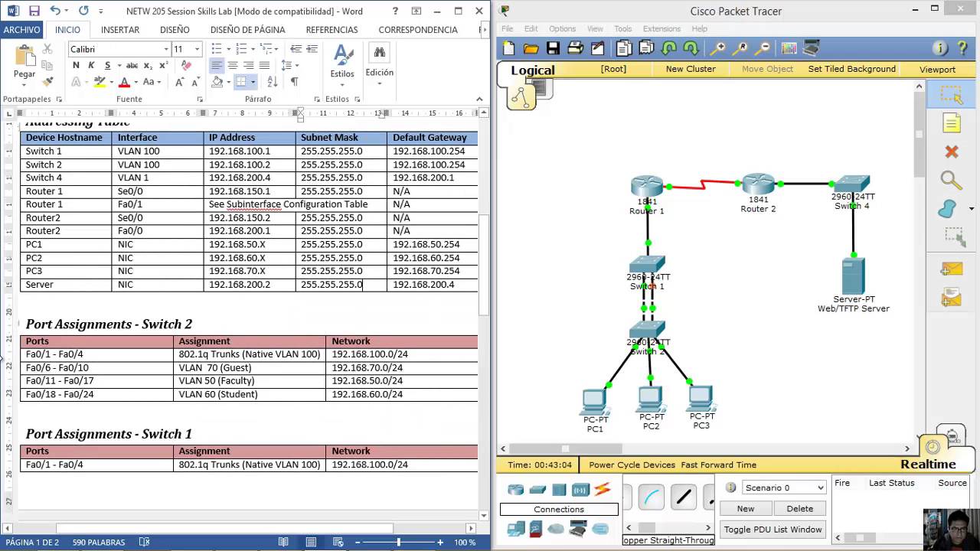Open the Edición editing menu
Screen dimensions: 980x551
tap(379, 63)
